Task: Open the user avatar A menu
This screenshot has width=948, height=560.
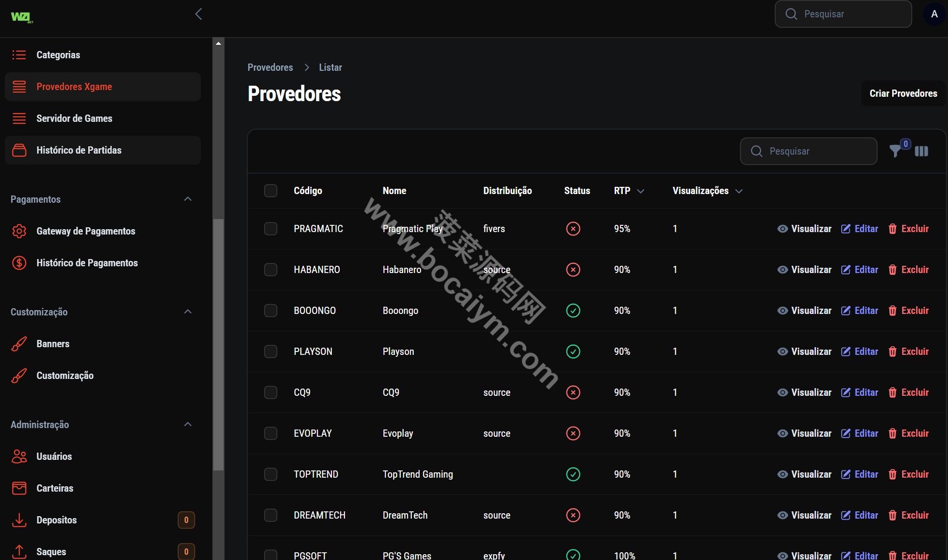Action: (934, 14)
